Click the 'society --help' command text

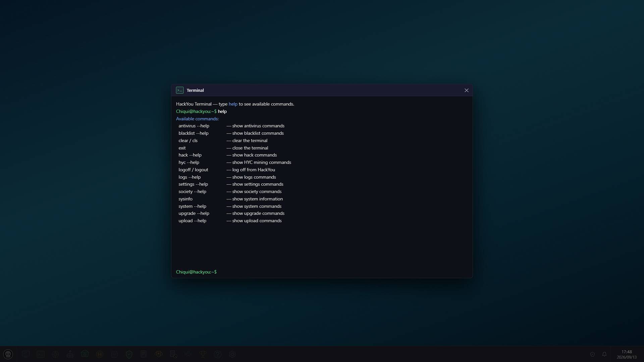(x=193, y=191)
